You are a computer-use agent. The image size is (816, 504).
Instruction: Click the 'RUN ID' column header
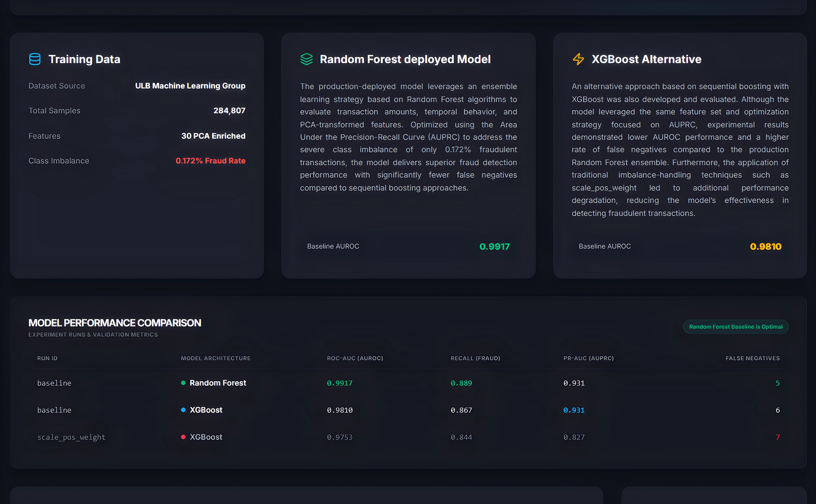pyautogui.click(x=47, y=358)
